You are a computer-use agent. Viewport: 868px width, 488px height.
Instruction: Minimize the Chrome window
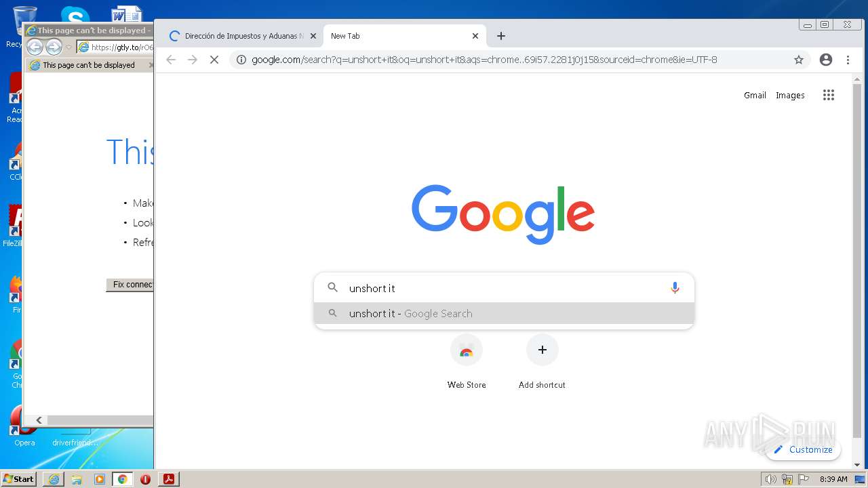click(807, 25)
